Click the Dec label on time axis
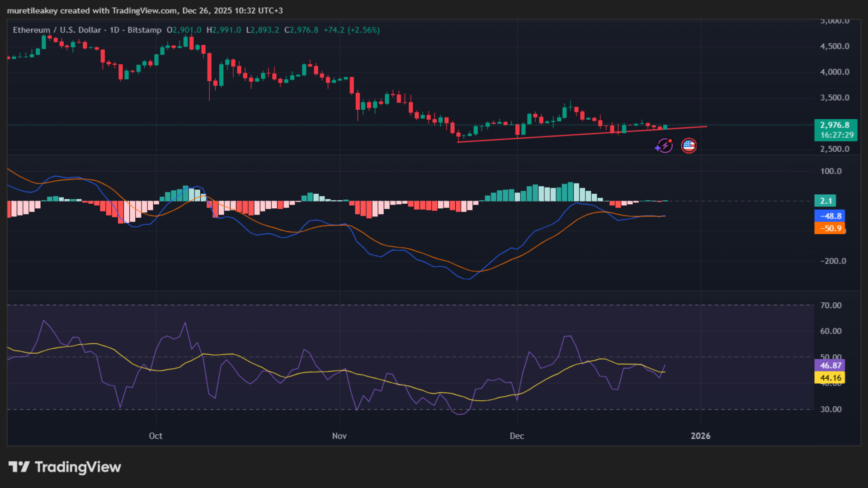The image size is (868, 488). coord(517,436)
